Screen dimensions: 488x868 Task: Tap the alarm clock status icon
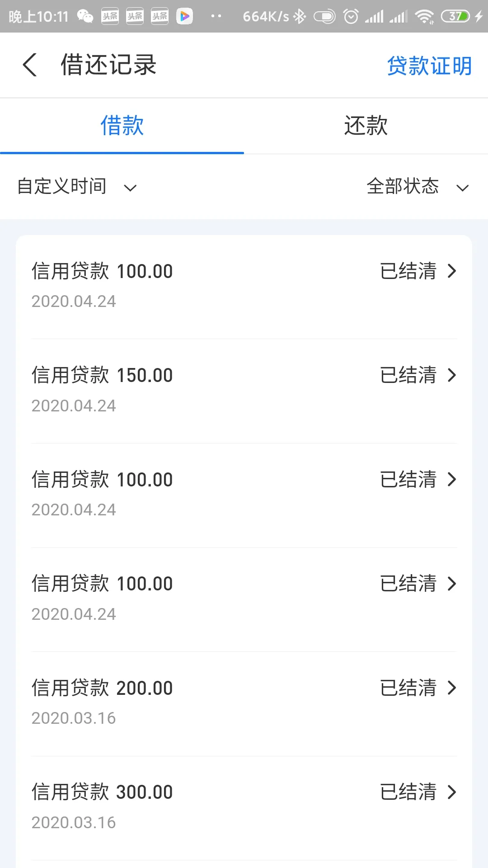[x=351, y=17]
